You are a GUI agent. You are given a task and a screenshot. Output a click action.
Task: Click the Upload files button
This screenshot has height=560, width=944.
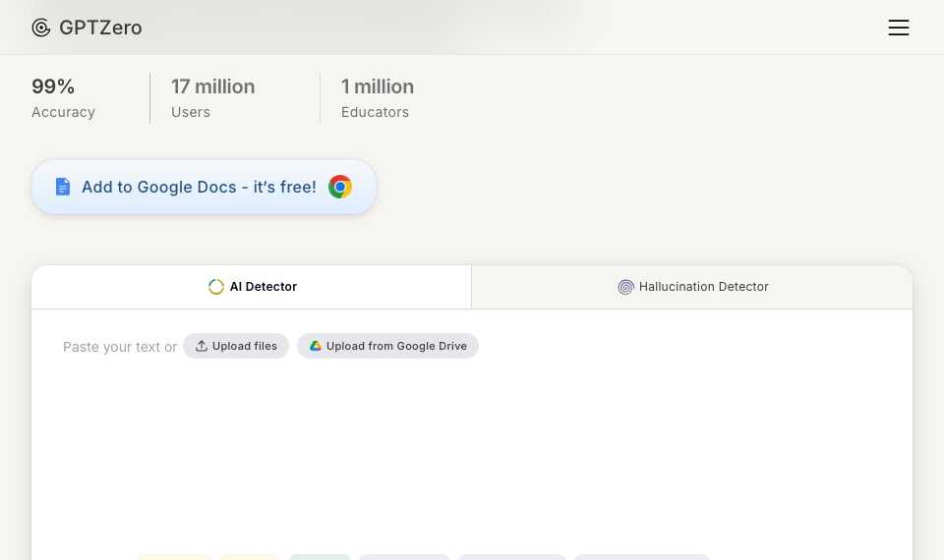[236, 346]
